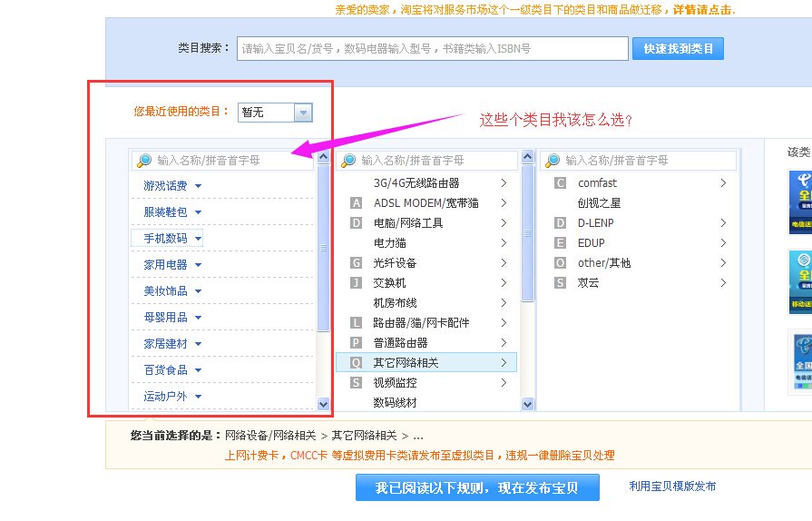812x521 pixels.
Task: Select 普通路由器 in the subcategory list
Action: pyautogui.click(x=400, y=343)
